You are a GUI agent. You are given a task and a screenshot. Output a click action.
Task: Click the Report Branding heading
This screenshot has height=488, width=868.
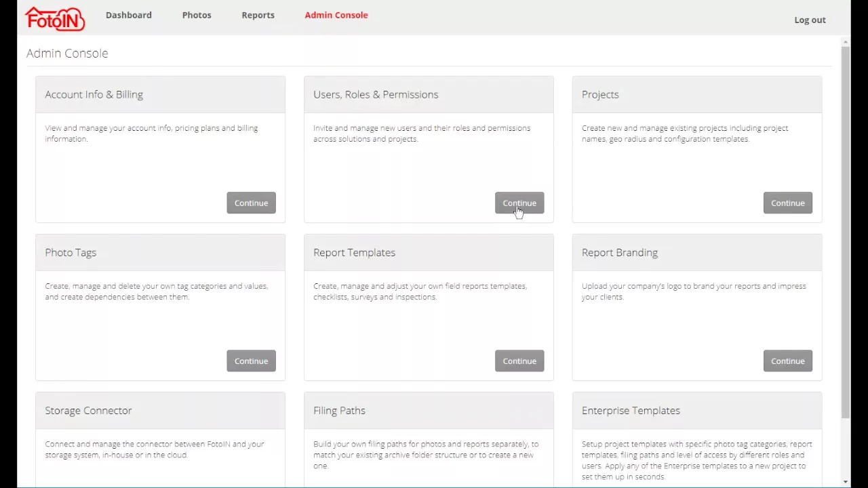[x=620, y=252]
